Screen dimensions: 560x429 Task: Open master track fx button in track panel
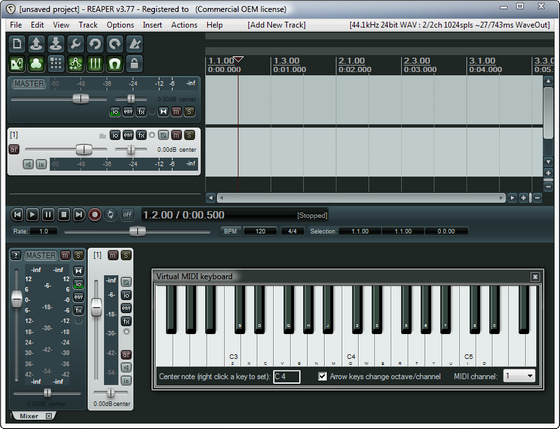[x=141, y=112]
